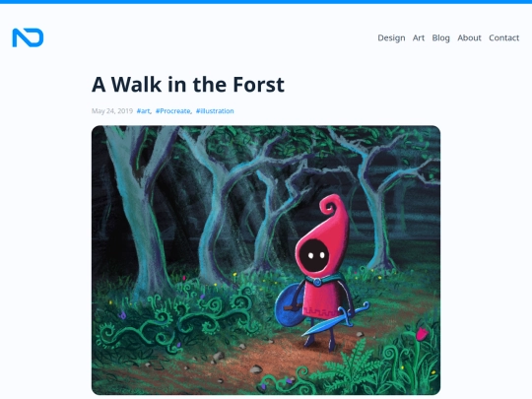The width and height of the screenshot is (532, 399).
Task: Open the Design navigation link
Action: click(391, 37)
